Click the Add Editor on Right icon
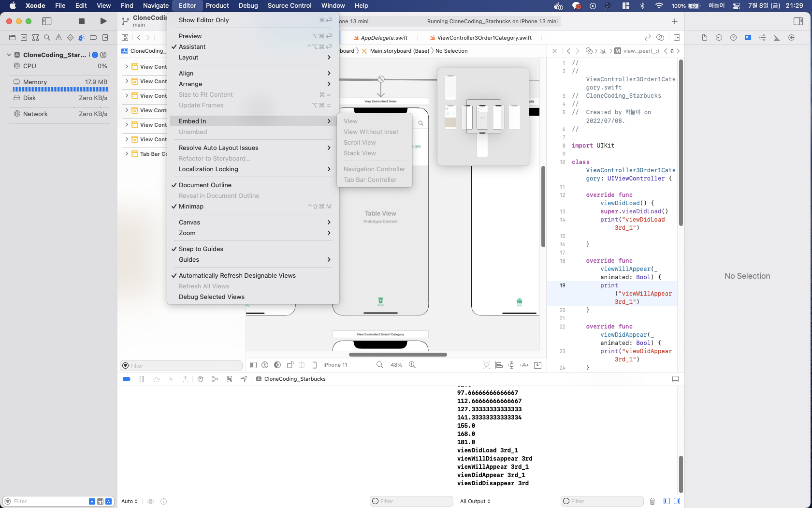Image resolution: width=812 pixels, height=508 pixels. pyautogui.click(x=677, y=38)
